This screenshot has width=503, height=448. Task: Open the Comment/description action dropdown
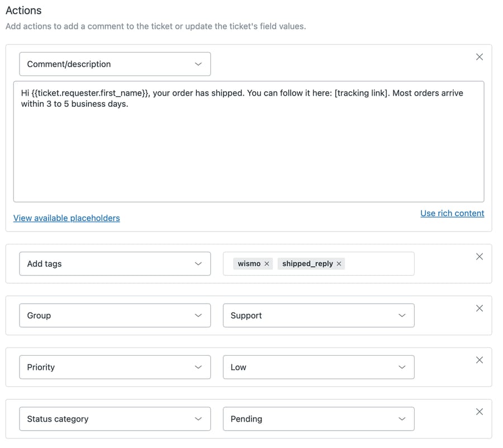pyautogui.click(x=115, y=64)
